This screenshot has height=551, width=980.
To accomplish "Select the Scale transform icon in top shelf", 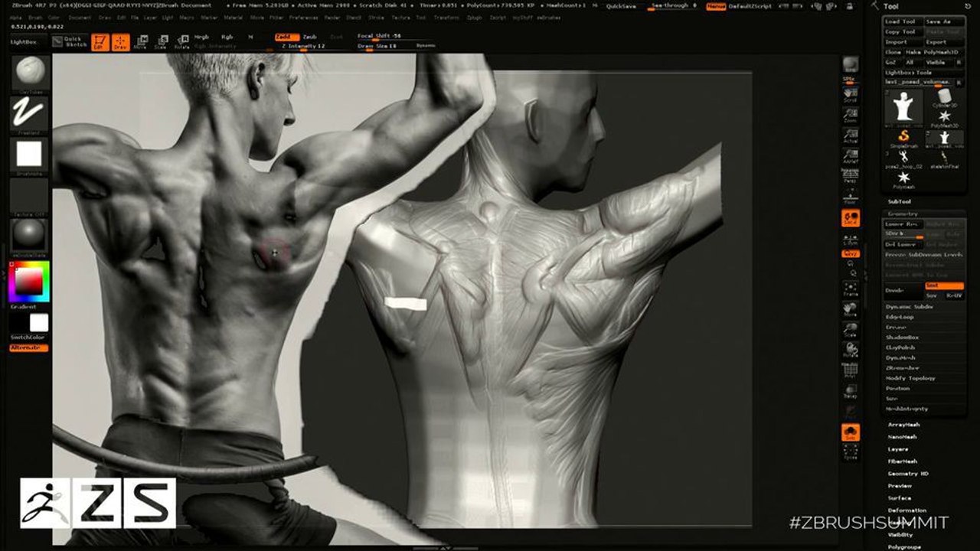I will pyautogui.click(x=161, y=41).
